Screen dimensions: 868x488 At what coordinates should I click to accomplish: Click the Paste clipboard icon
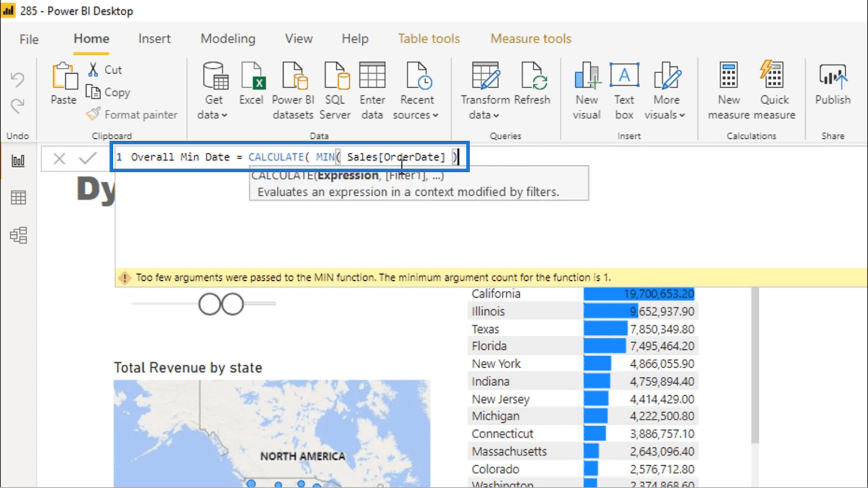(64, 76)
